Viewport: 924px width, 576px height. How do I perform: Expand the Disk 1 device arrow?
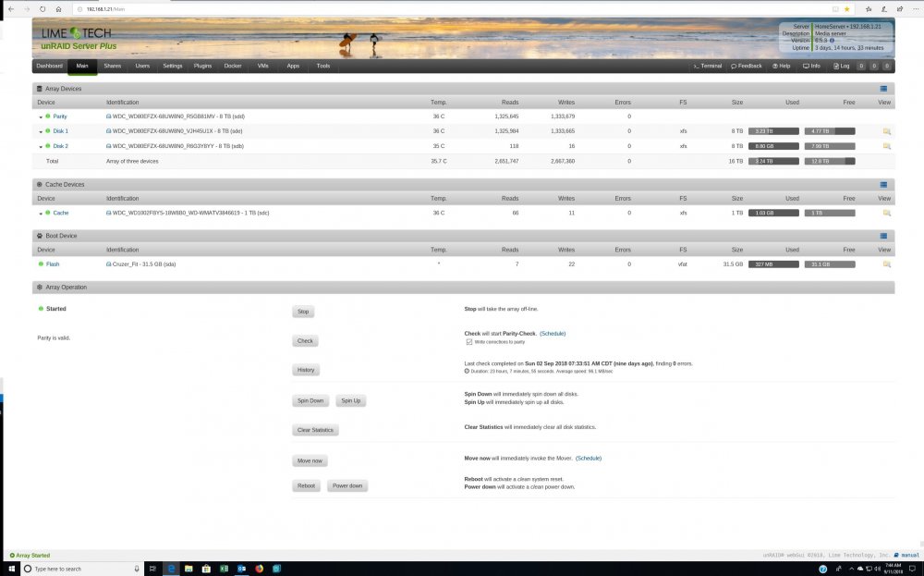(41, 132)
